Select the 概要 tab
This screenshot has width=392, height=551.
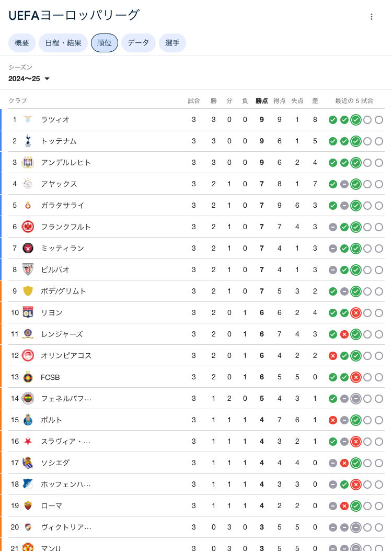(22, 43)
